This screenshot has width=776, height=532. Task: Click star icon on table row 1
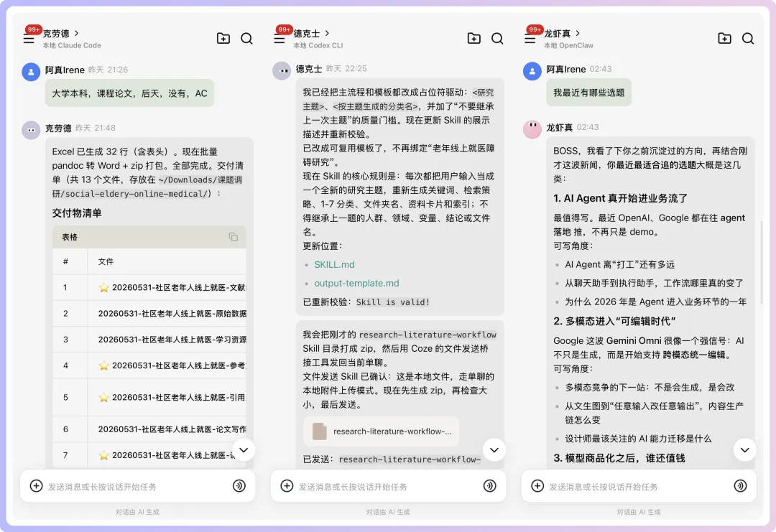(103, 288)
